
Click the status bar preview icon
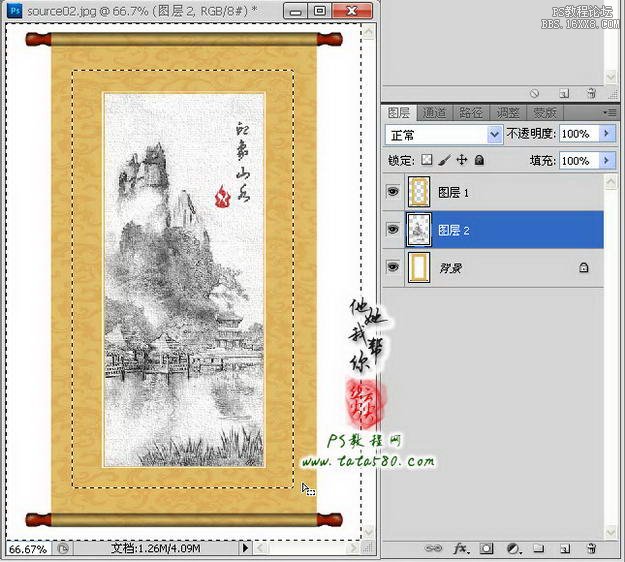pos(63,548)
